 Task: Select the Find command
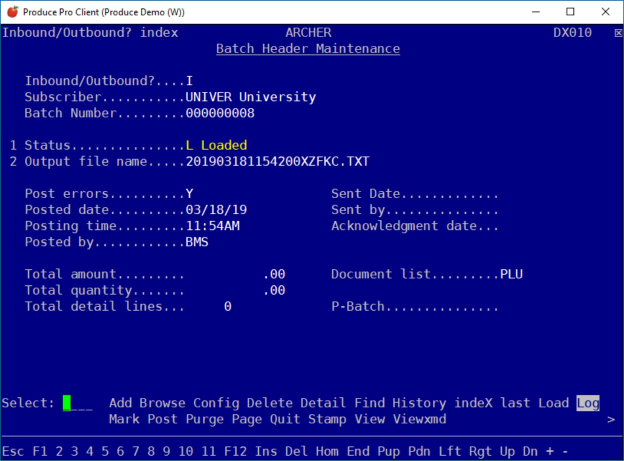click(370, 403)
